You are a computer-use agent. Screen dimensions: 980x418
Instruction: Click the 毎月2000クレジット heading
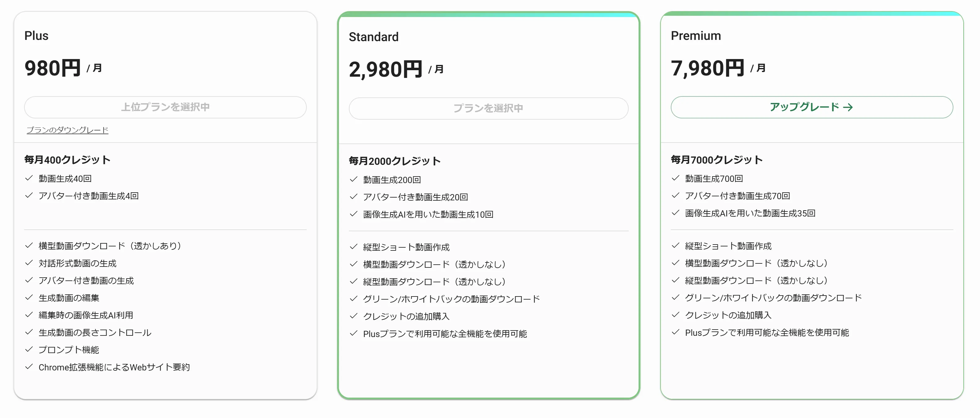[x=395, y=160]
